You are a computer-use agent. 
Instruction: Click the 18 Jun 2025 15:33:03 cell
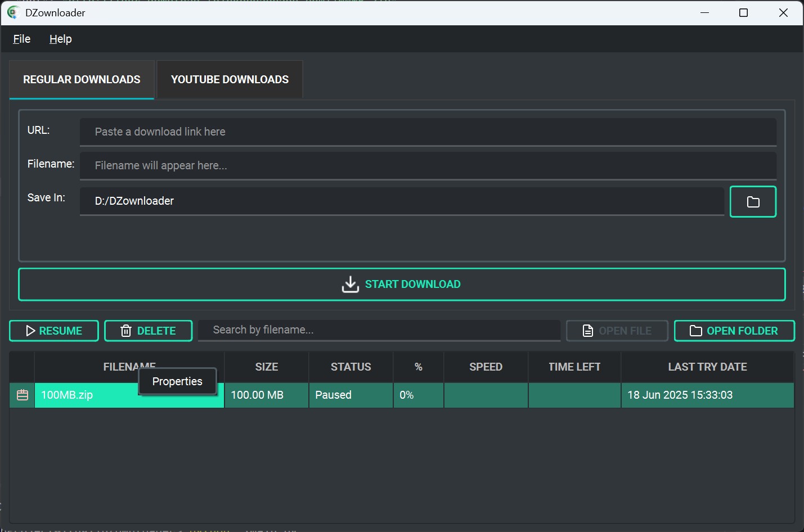[x=707, y=395]
